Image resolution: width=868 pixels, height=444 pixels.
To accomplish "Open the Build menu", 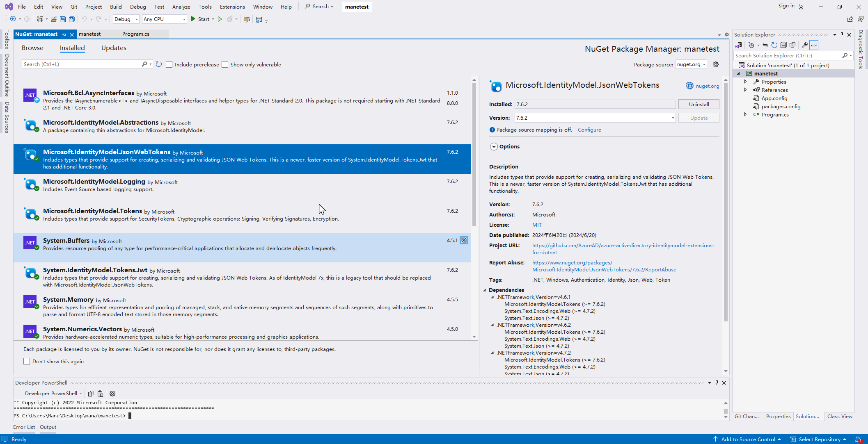I will [116, 7].
